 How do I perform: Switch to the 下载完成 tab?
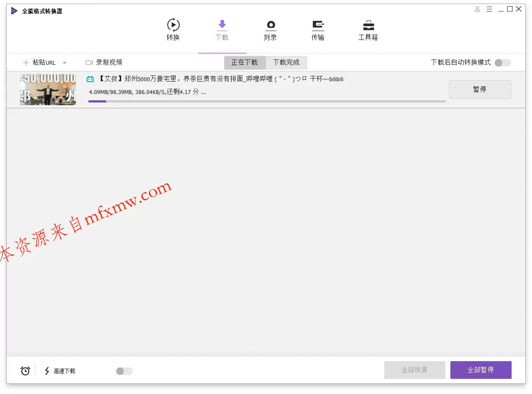[x=286, y=63]
